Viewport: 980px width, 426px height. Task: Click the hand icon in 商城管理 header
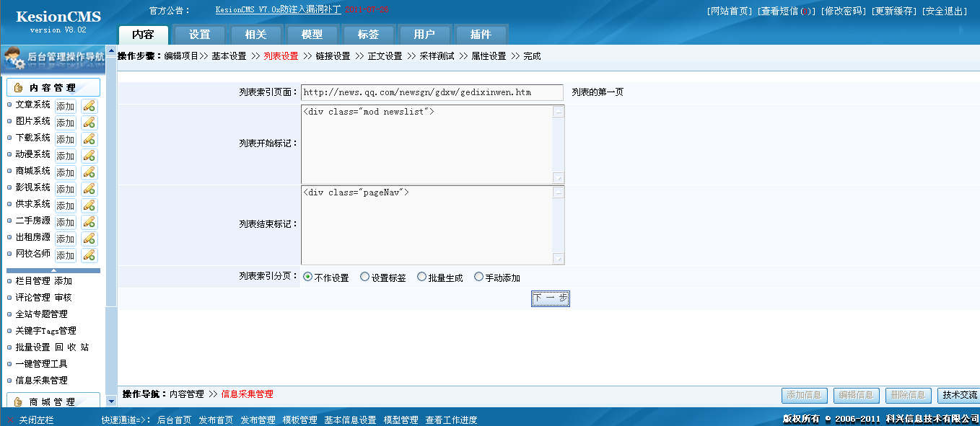pos(19,401)
